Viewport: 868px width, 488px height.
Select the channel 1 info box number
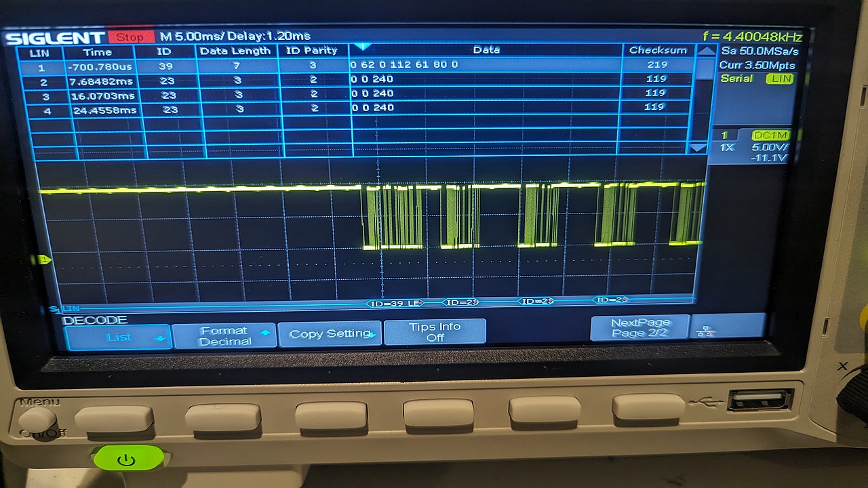click(x=724, y=135)
